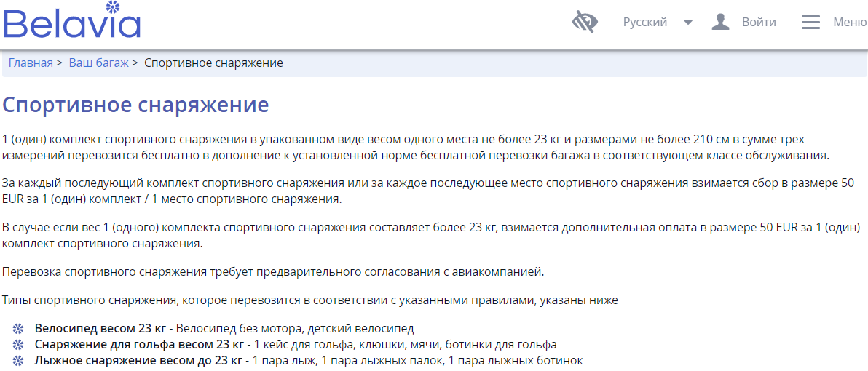Click the paragraph starting 1 (один) комплект
Viewport: 868px width, 371px height.
pyautogui.click(x=417, y=146)
